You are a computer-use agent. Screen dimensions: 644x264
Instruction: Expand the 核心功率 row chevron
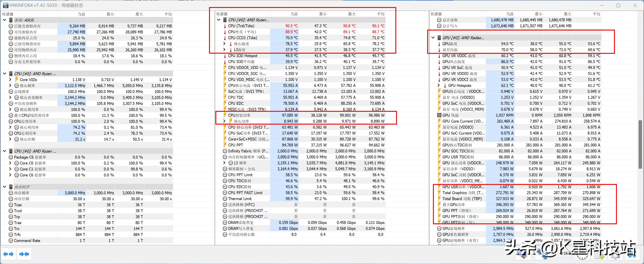pos(224,121)
